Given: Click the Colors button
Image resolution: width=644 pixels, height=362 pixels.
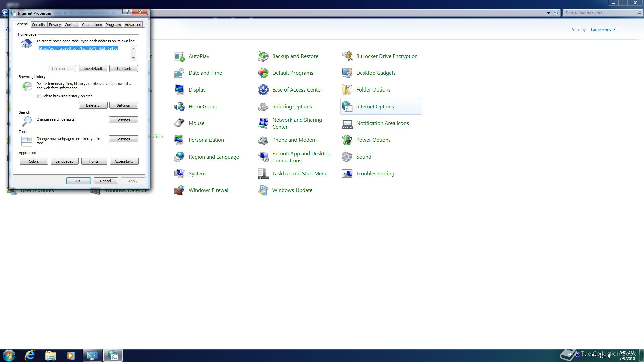Looking at the screenshot, I should click(x=34, y=161).
